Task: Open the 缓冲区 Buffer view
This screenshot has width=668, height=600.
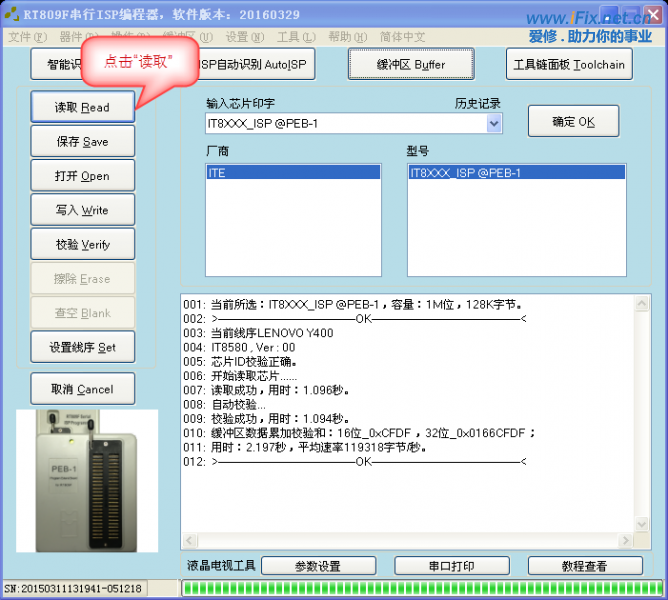Action: point(411,64)
